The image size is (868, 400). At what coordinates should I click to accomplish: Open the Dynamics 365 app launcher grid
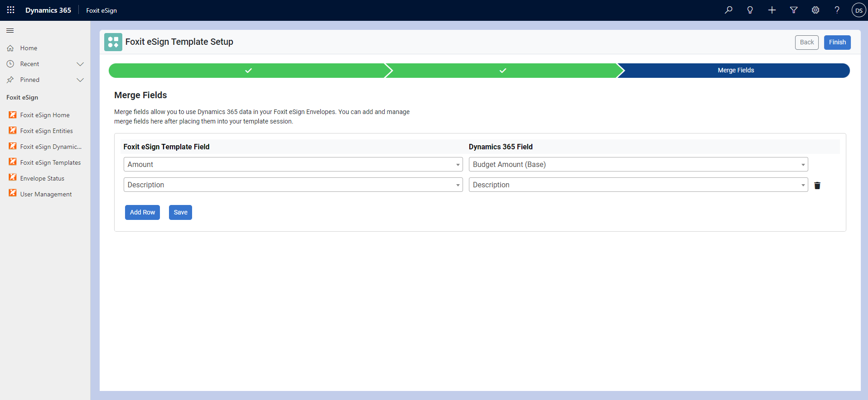tap(11, 10)
